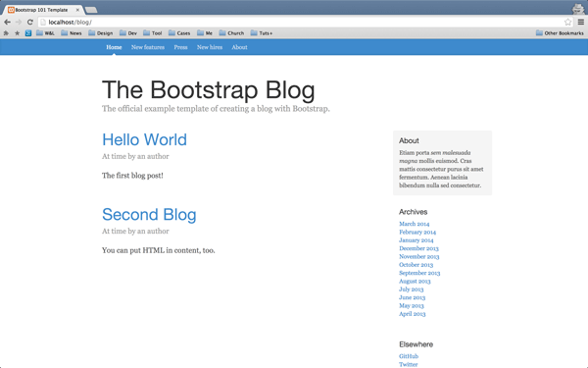This screenshot has width=588, height=368.
Task: Open the Dev bookmarks folder
Action: pos(128,33)
